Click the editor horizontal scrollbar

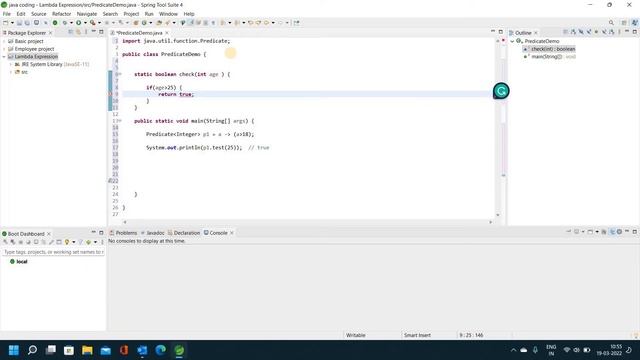307,222
